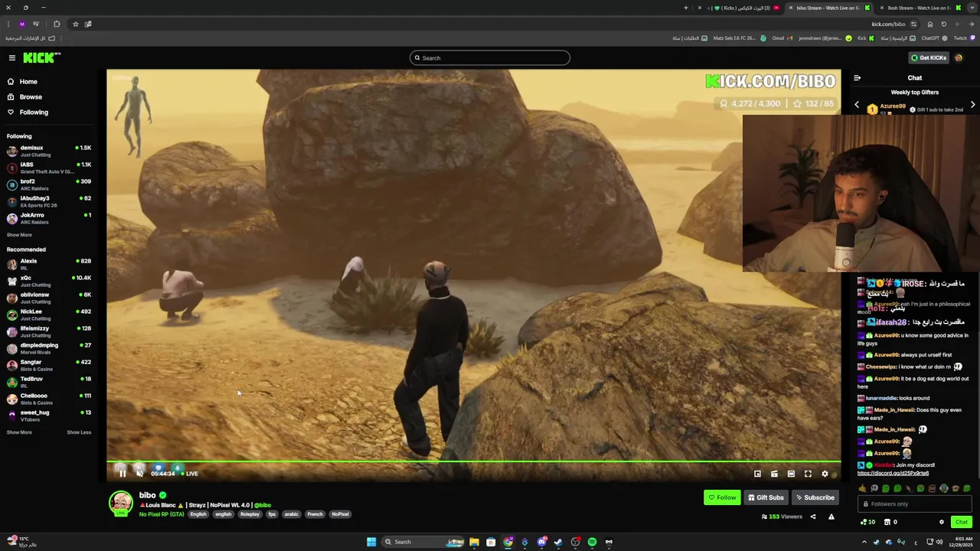Open chat settings gear
Image resolution: width=980 pixels, height=551 pixels.
pos(942,522)
